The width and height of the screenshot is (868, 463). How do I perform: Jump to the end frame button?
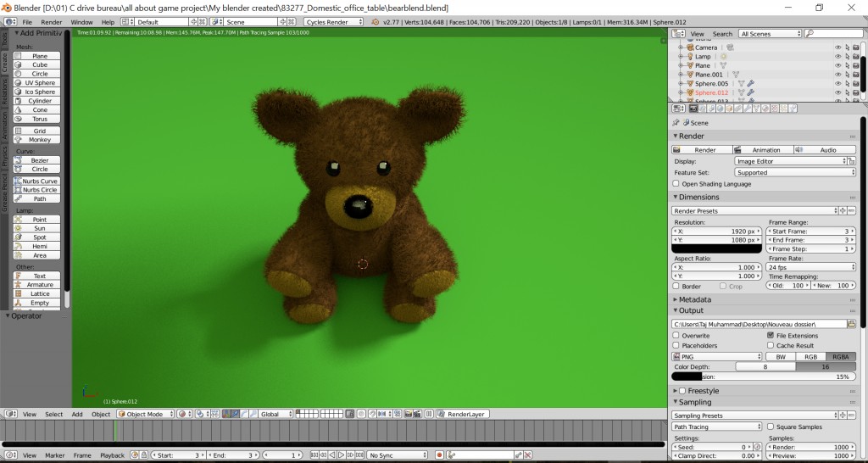359,455
